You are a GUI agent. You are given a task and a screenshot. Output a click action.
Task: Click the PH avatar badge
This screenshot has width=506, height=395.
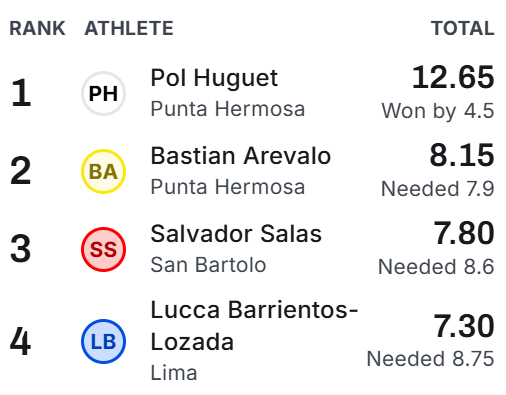click(103, 93)
